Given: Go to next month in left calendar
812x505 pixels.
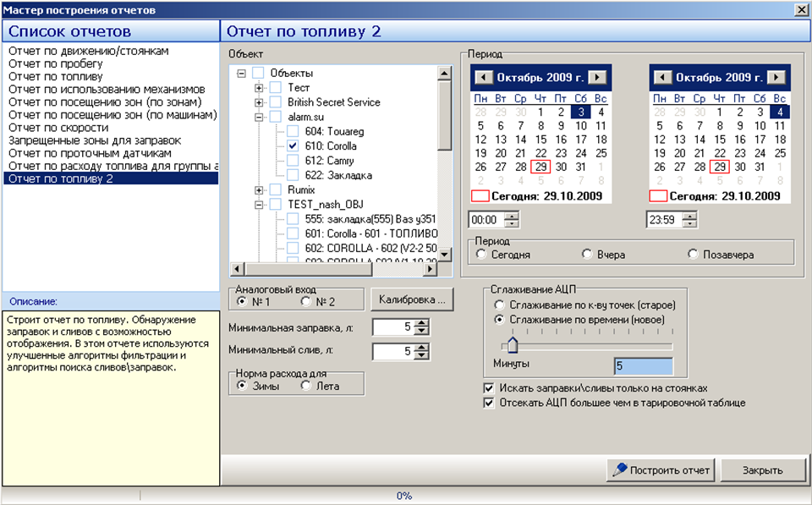Looking at the screenshot, I should [597, 78].
